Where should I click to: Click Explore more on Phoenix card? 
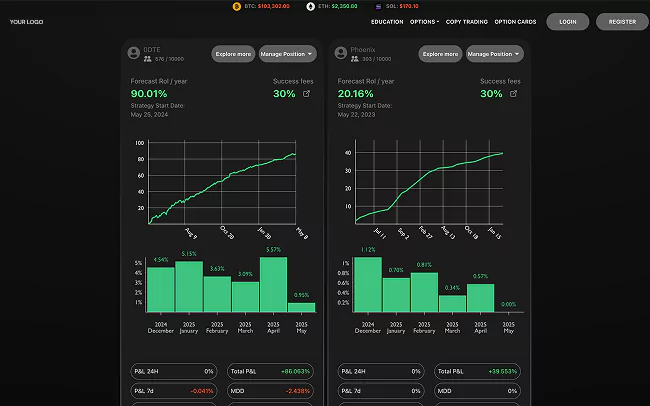pos(440,53)
